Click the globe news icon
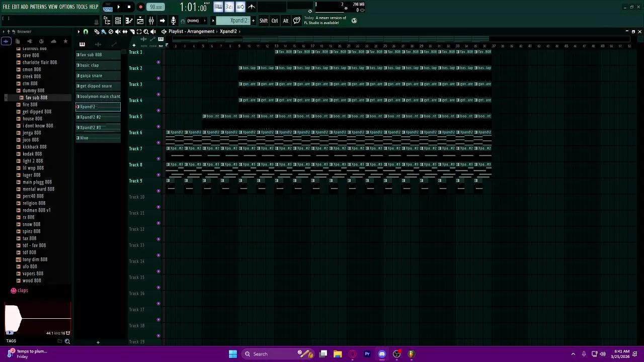This screenshot has width=644, height=362. [354, 21]
